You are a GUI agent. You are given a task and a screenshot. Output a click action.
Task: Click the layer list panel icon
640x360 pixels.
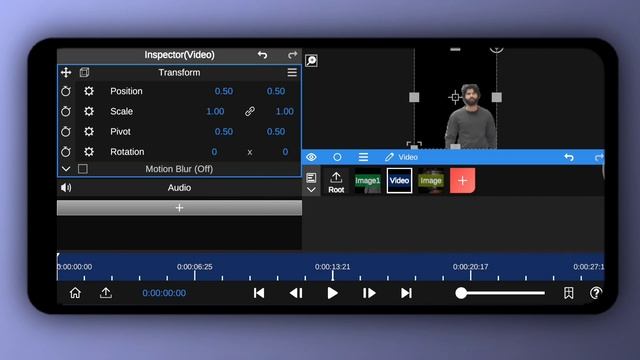pyautogui.click(x=311, y=178)
